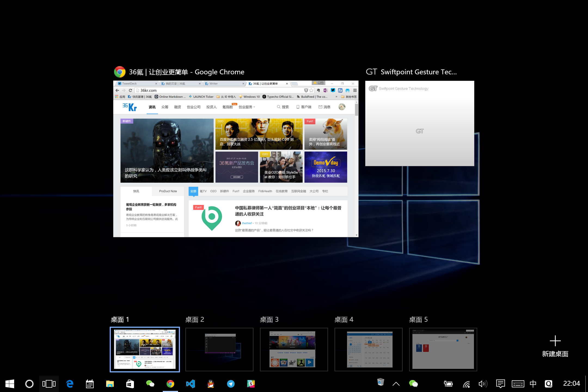This screenshot has height=392, width=588.
Task: Open Slack from the taskbar
Action: (251, 384)
